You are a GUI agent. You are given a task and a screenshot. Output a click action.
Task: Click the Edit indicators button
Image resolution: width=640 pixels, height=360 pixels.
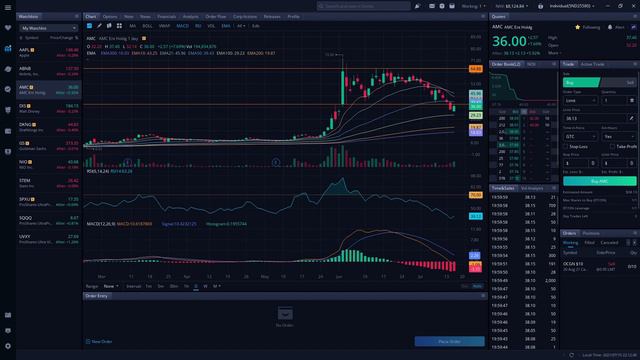(256, 26)
